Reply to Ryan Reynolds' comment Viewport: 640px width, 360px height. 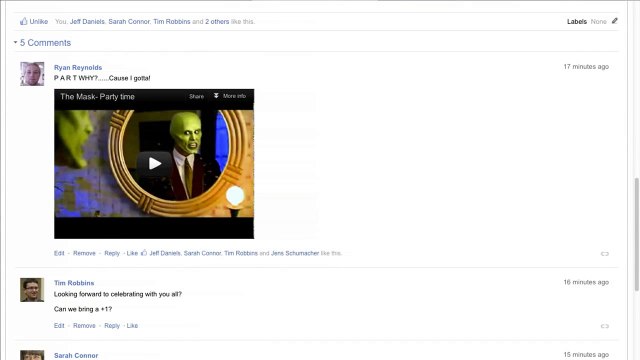tap(112, 253)
